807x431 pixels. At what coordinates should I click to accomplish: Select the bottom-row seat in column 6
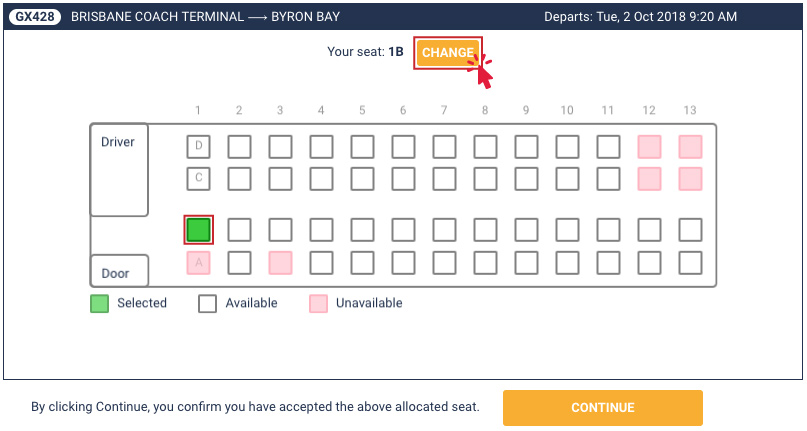click(404, 263)
